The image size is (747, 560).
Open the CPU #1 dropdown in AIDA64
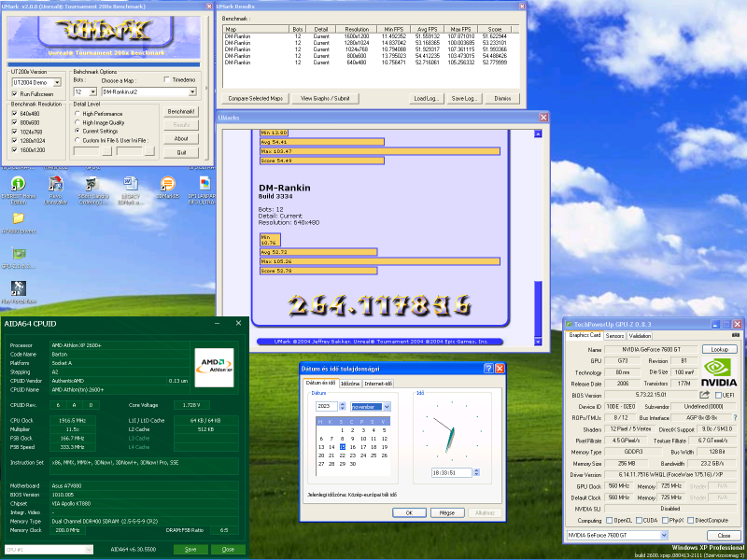[x=89, y=550]
